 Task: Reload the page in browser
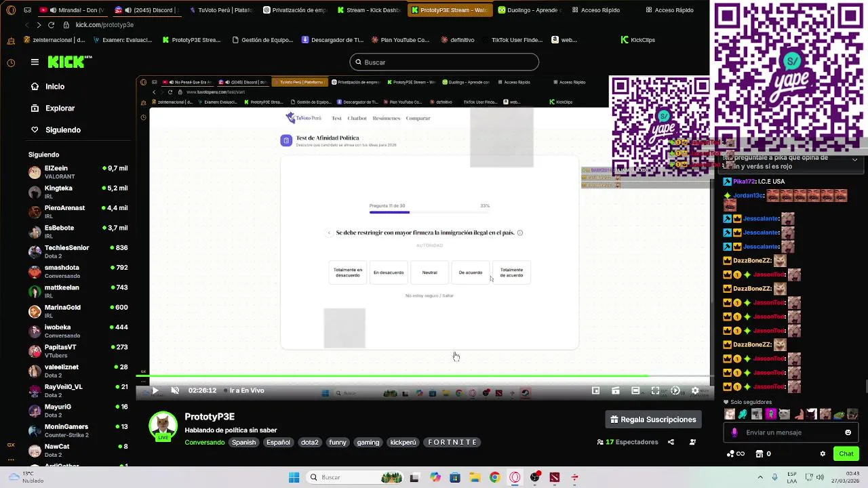pyautogui.click(x=51, y=25)
